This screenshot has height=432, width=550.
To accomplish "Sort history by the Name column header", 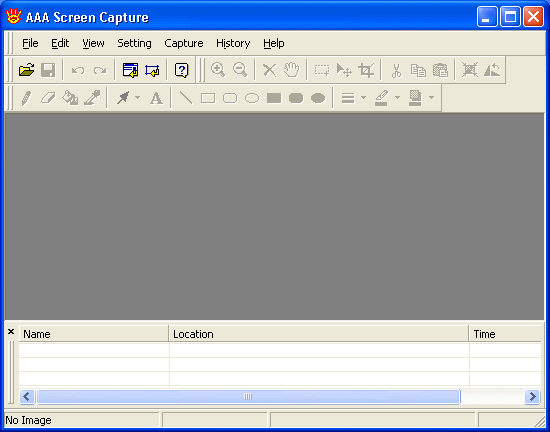I will 94,333.
